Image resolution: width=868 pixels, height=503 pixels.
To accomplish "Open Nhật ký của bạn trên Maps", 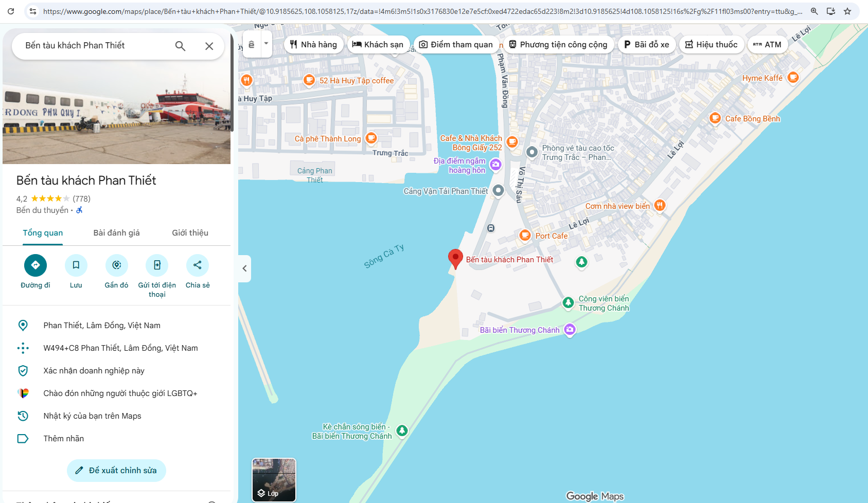I will tap(116, 416).
